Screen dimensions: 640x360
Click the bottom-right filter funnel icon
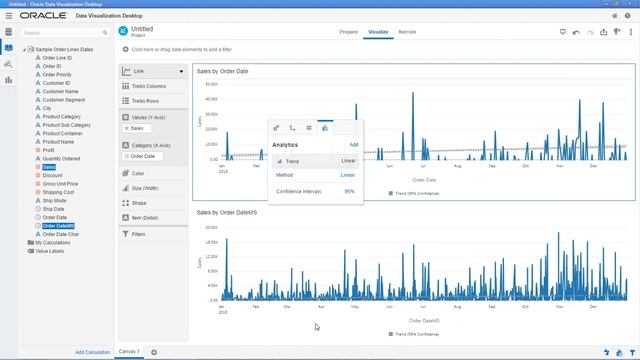(x=632, y=353)
